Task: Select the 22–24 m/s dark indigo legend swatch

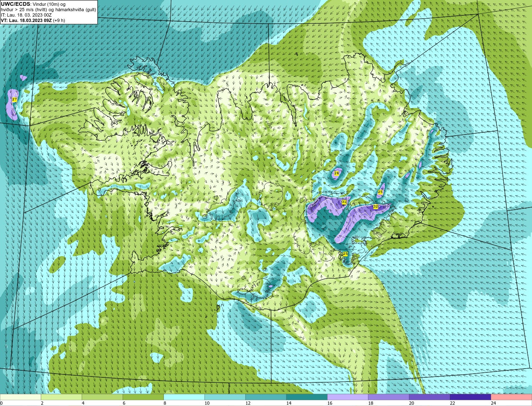Action: 470,397
